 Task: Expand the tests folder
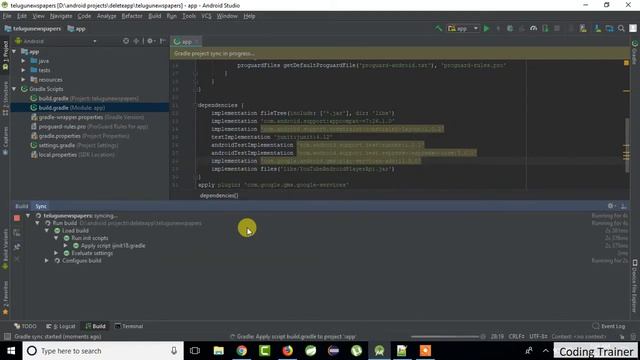23,70
